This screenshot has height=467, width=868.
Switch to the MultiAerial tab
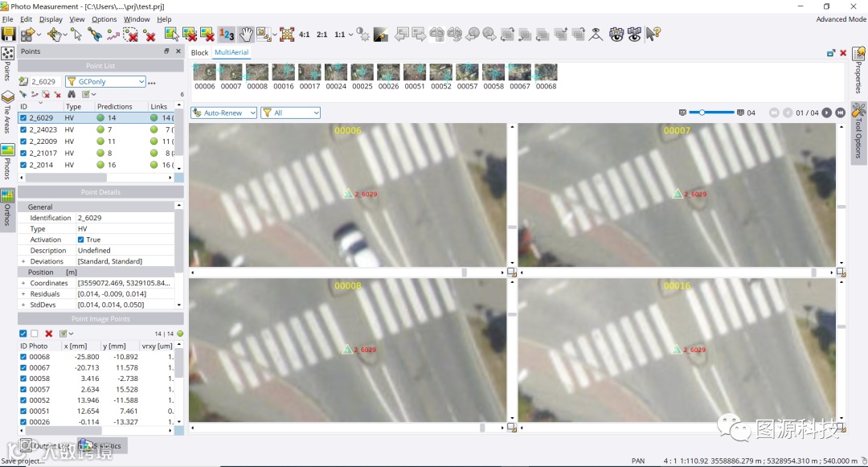click(x=231, y=52)
